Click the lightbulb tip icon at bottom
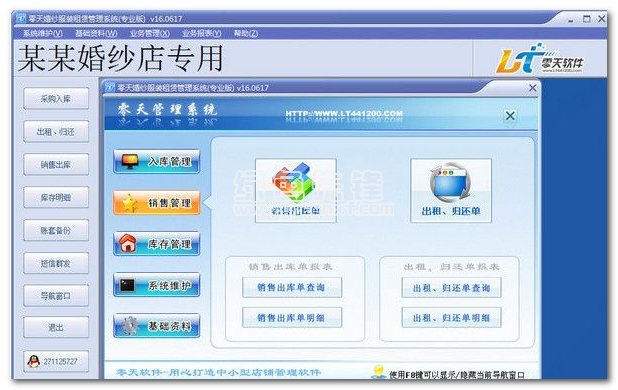618x390 pixels. point(379,371)
